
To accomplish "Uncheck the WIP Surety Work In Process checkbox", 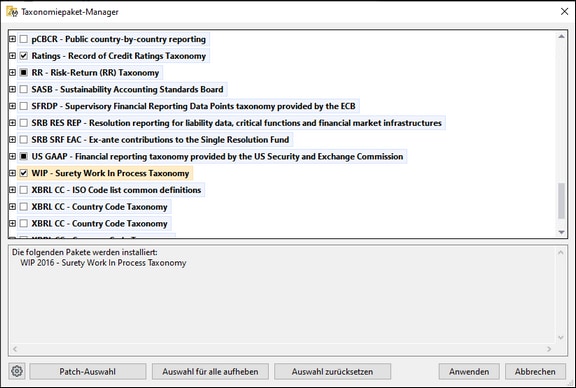I will coord(24,173).
